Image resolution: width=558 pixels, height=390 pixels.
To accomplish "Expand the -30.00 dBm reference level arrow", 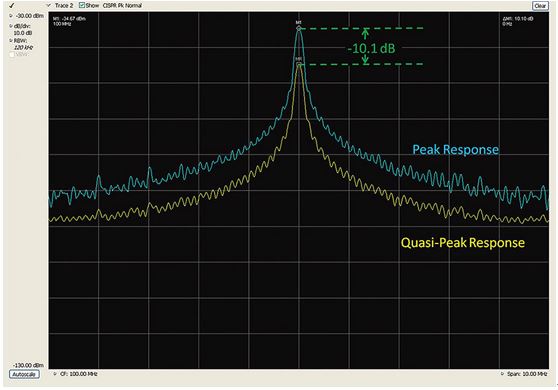I will click(x=11, y=16).
